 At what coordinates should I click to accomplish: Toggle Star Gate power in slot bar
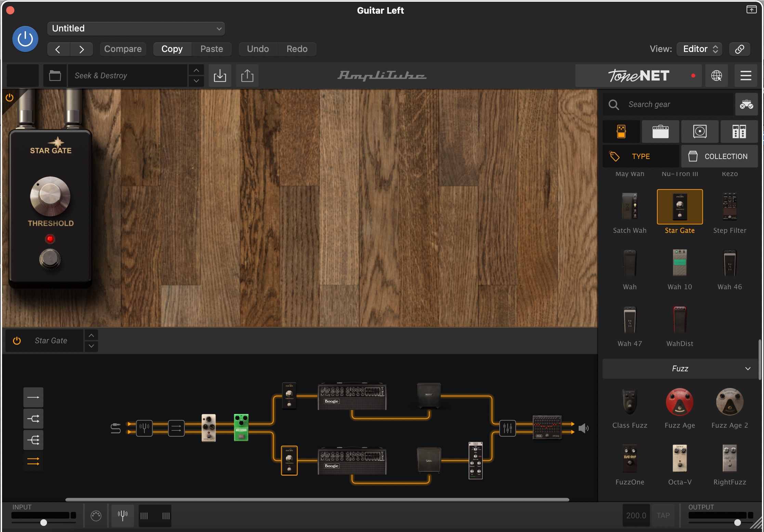(x=17, y=341)
